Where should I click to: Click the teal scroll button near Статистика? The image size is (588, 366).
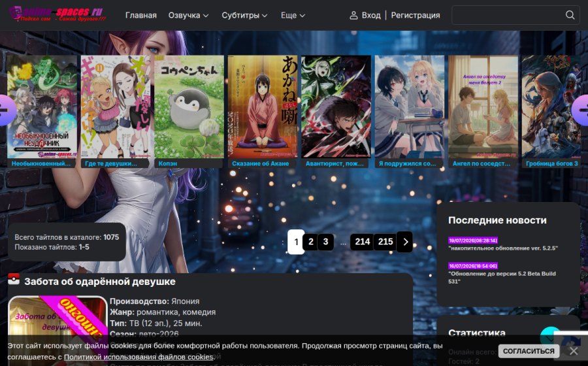click(549, 336)
